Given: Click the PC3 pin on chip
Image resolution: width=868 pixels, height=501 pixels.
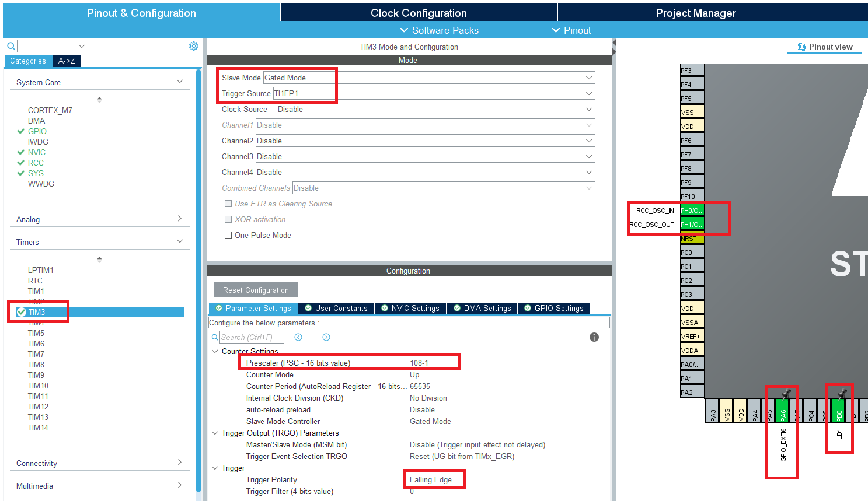Looking at the screenshot, I should (x=692, y=295).
